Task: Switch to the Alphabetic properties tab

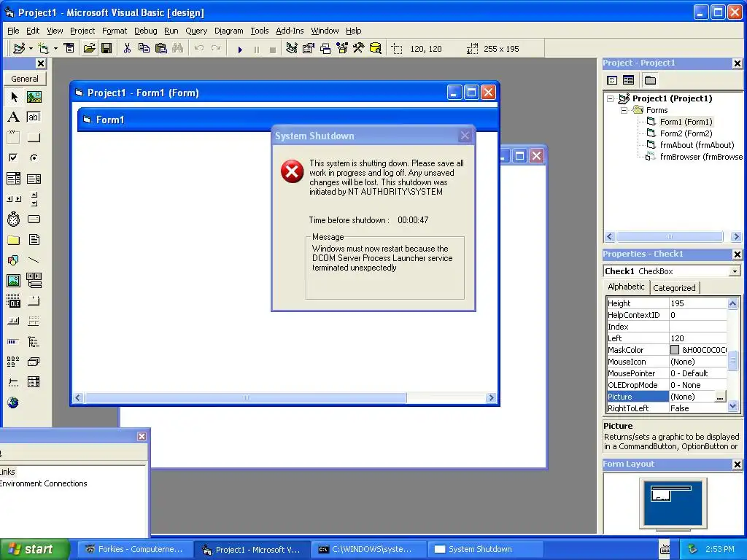Action: 626,287
